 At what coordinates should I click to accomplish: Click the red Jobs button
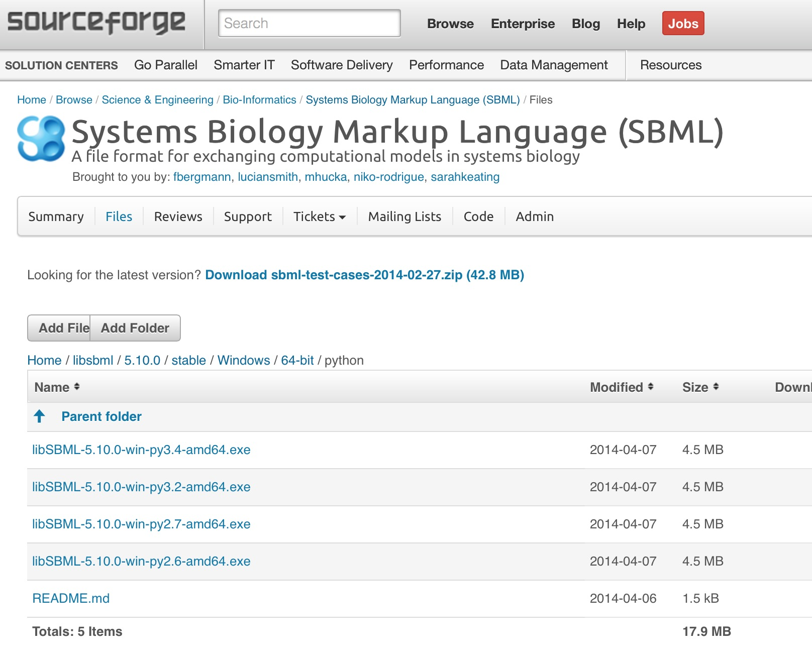pyautogui.click(x=683, y=23)
